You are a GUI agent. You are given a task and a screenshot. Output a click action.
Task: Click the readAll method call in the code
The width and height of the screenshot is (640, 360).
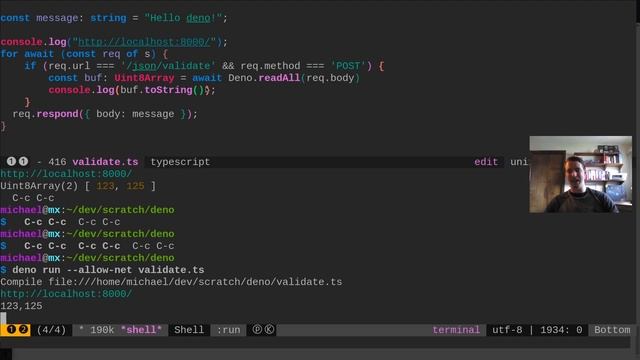pyautogui.click(x=279, y=78)
